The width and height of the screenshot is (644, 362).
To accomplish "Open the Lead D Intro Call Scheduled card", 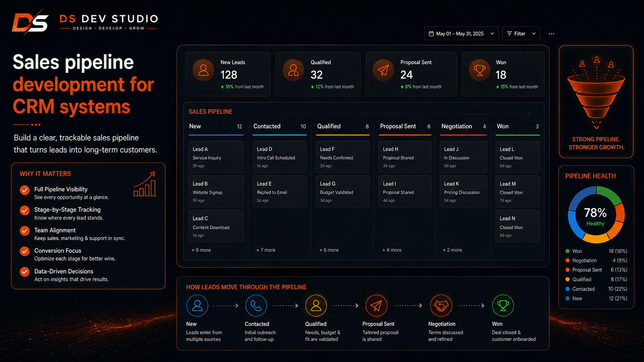I will (280, 157).
